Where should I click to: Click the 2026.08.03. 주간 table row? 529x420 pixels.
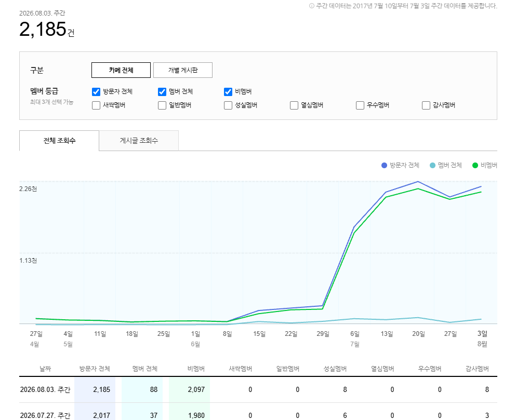coord(258,390)
